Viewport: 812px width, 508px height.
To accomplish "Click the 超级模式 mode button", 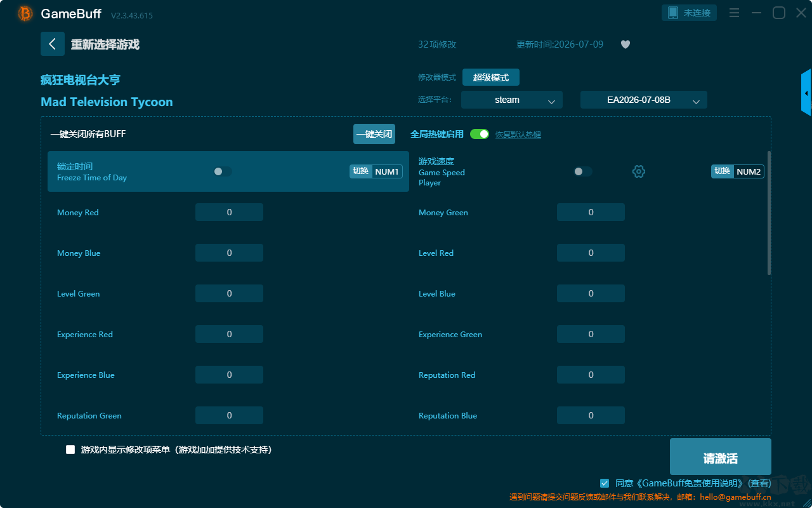I will pos(491,77).
